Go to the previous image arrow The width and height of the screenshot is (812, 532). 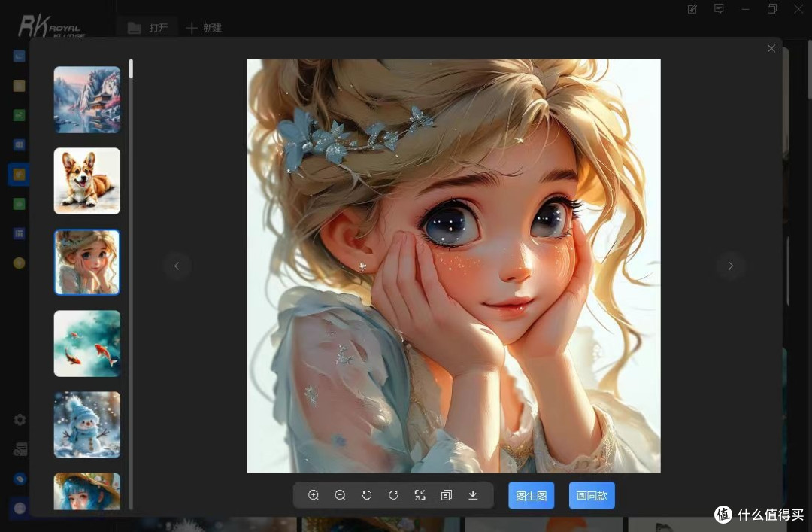177,266
